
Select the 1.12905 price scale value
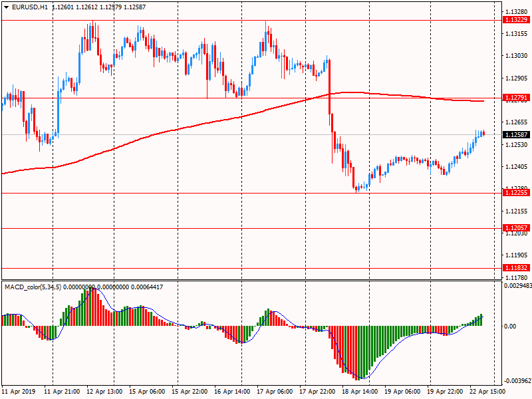pyautogui.click(x=517, y=78)
